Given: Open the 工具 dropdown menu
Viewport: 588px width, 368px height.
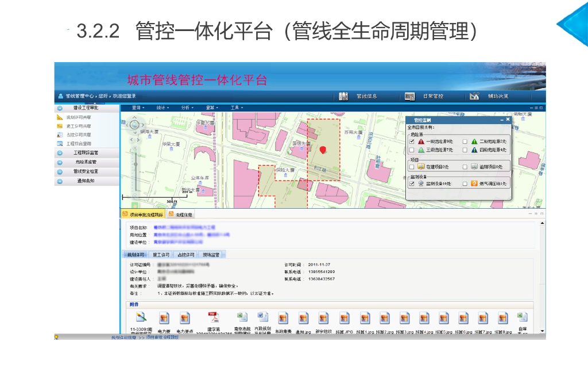Looking at the screenshot, I should (x=236, y=108).
